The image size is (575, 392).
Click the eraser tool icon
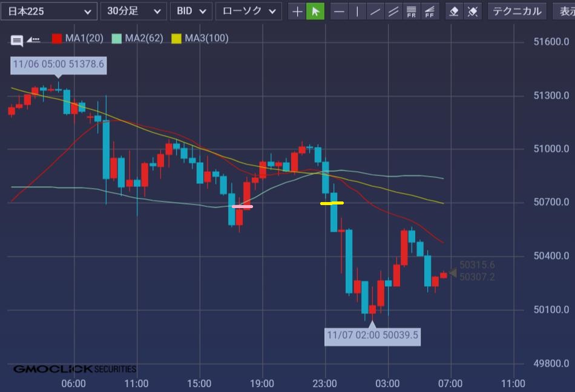[x=455, y=11]
